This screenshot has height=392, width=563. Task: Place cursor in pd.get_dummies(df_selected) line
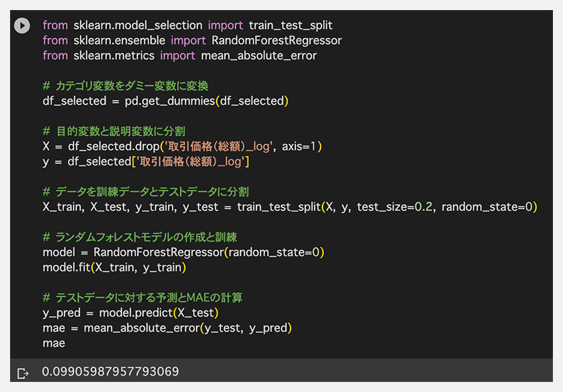click(x=165, y=101)
